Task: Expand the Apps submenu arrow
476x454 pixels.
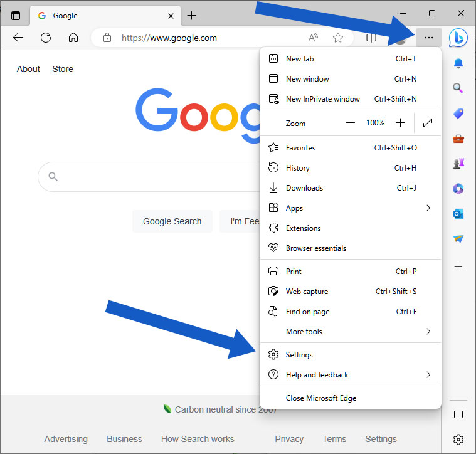Action: coord(428,208)
